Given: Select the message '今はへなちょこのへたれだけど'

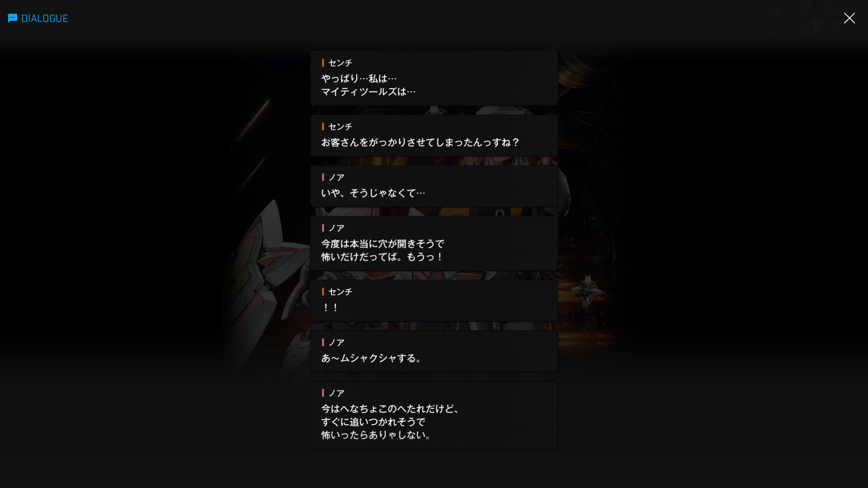Looking at the screenshot, I should [434, 415].
